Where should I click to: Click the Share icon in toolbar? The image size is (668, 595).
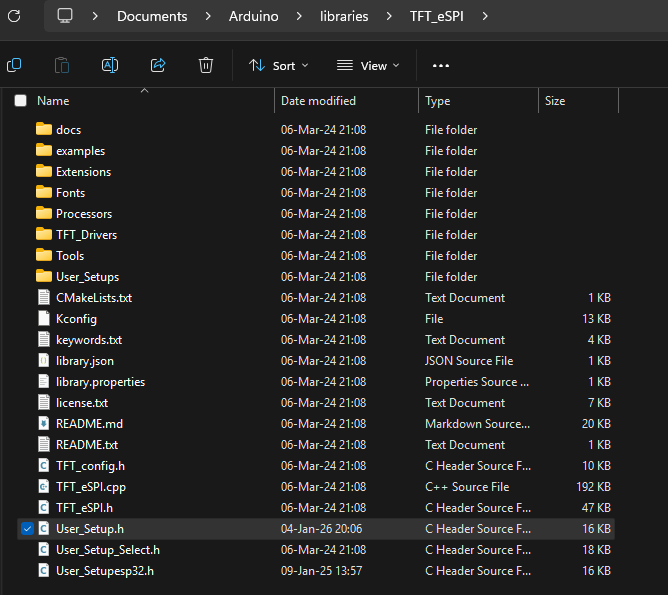tap(158, 65)
